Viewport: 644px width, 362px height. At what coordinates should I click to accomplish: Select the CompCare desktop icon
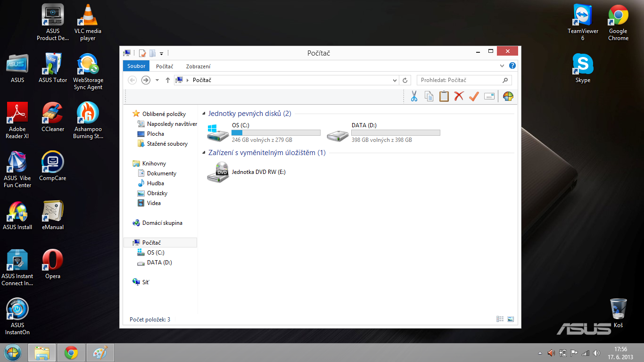[53, 166]
